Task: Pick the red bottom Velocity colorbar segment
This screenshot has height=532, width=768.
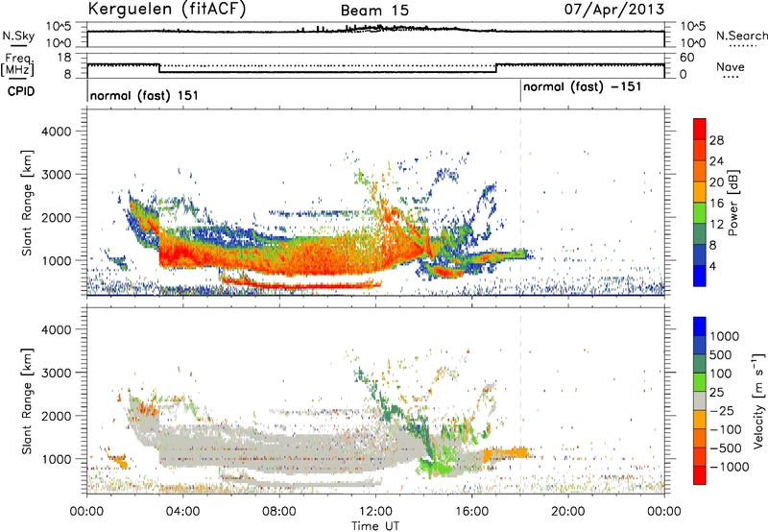Action: tap(700, 475)
